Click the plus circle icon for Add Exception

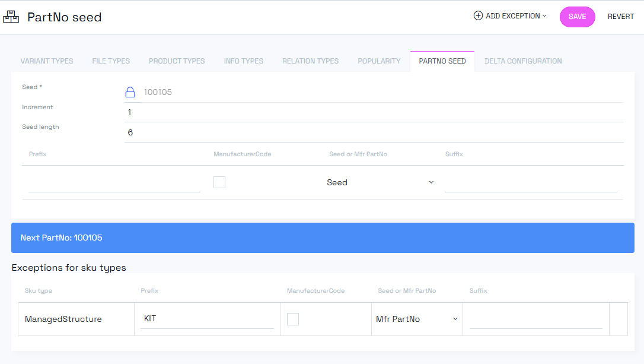click(478, 16)
